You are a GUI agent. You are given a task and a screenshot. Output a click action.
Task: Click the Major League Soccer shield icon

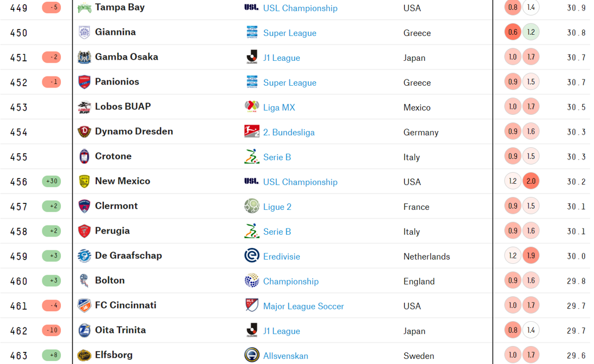[x=252, y=305]
